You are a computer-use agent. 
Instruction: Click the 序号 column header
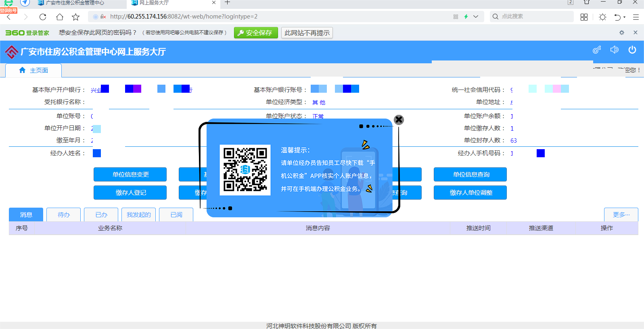(x=22, y=228)
